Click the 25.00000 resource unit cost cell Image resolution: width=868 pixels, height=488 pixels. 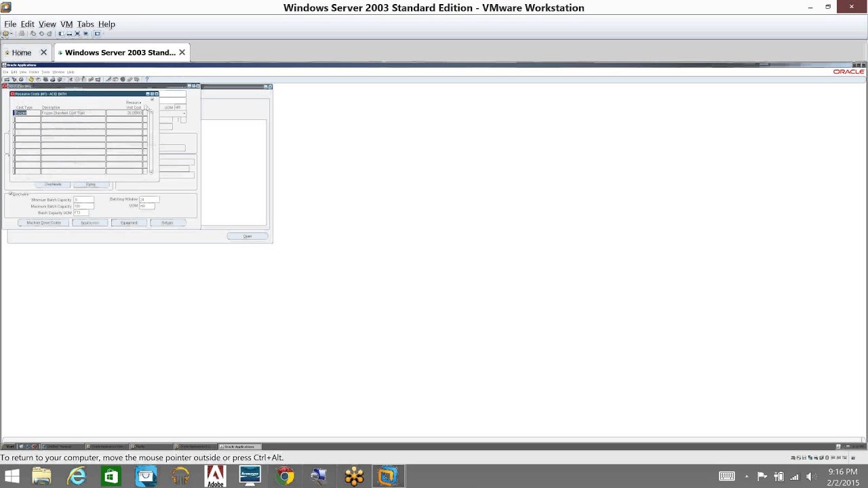(124, 113)
